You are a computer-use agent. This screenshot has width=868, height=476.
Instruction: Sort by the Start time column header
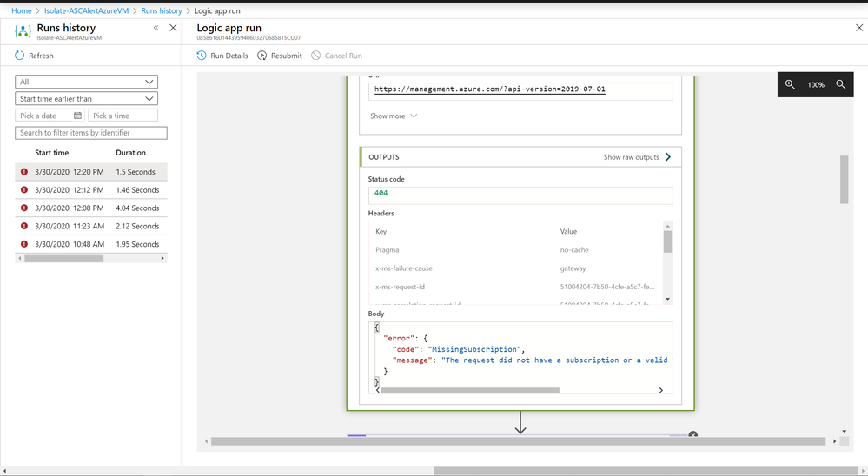(x=51, y=153)
